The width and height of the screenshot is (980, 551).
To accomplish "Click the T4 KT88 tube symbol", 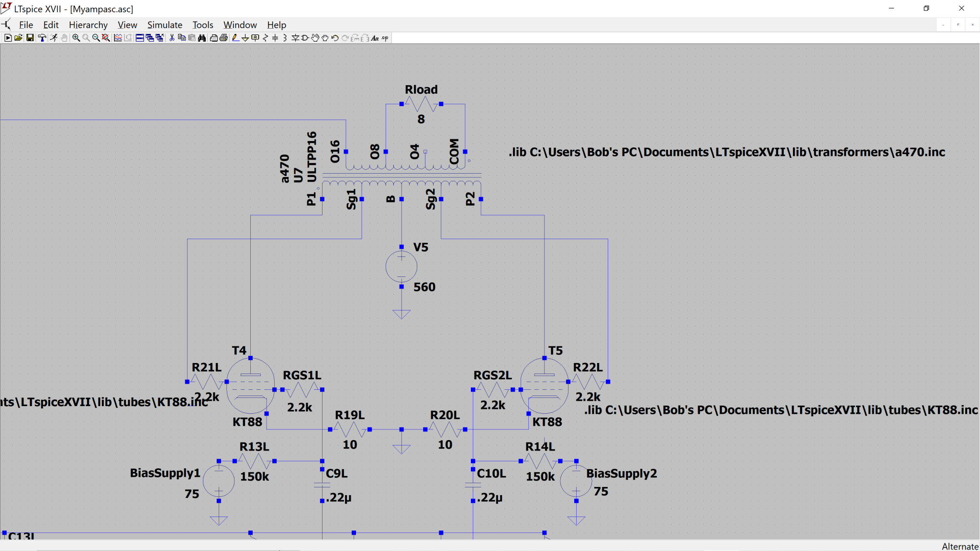I will 250,386.
